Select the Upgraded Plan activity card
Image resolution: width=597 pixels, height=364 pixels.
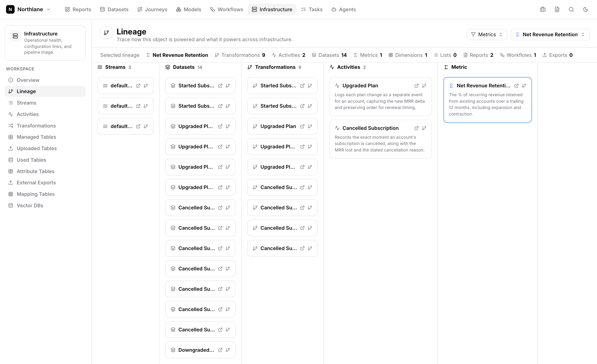380,96
